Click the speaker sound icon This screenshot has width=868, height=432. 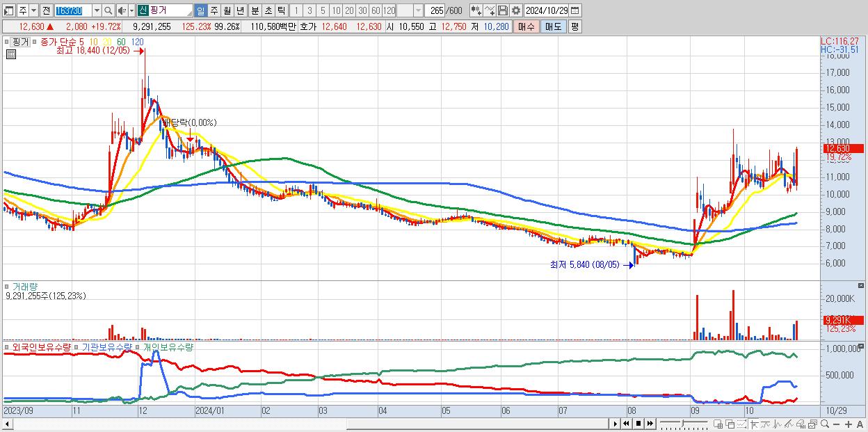coord(121,10)
